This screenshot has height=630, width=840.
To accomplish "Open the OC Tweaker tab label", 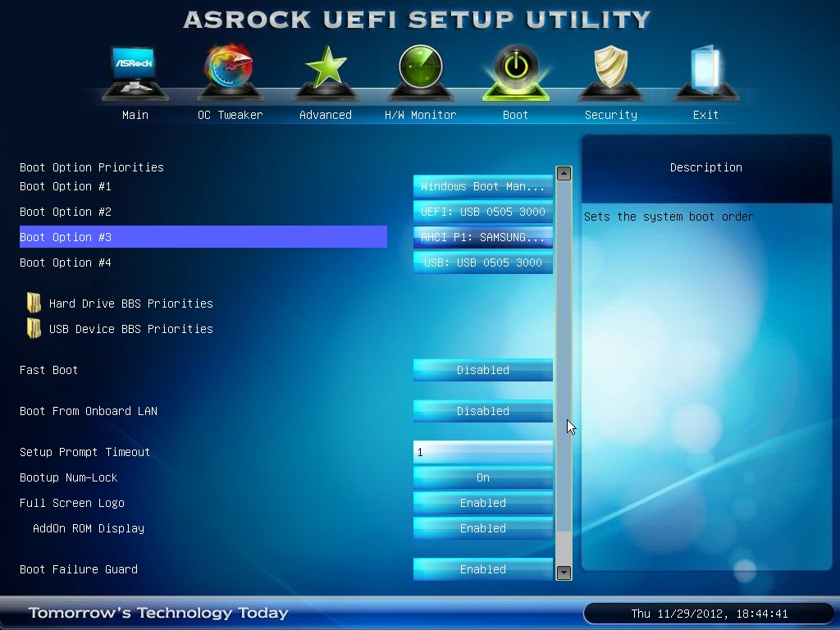I will pos(230,115).
